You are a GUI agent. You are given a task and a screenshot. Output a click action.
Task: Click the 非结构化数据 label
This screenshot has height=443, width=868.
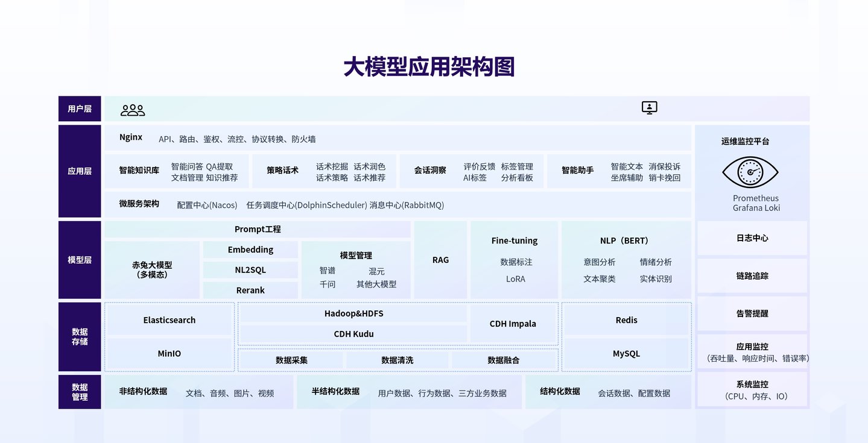pyautogui.click(x=144, y=391)
